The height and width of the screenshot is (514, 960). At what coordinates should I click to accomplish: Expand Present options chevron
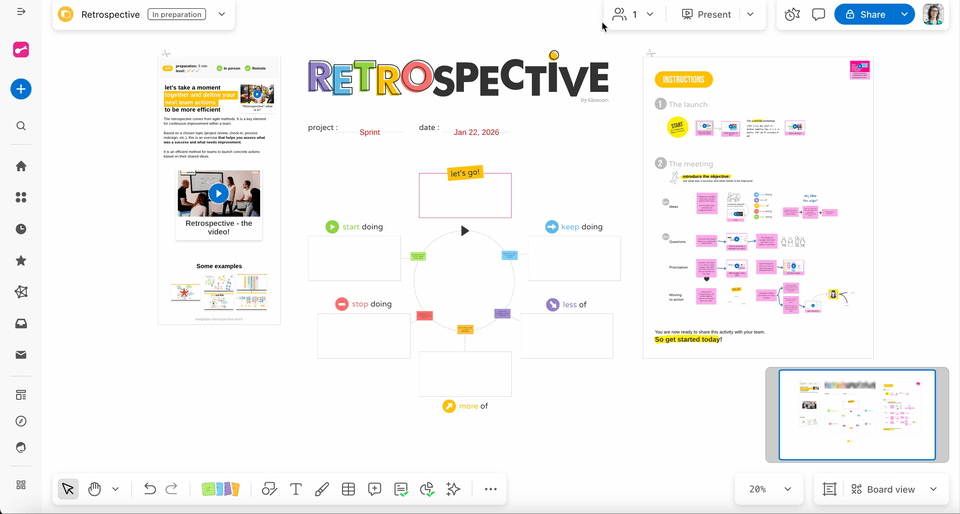click(x=751, y=14)
